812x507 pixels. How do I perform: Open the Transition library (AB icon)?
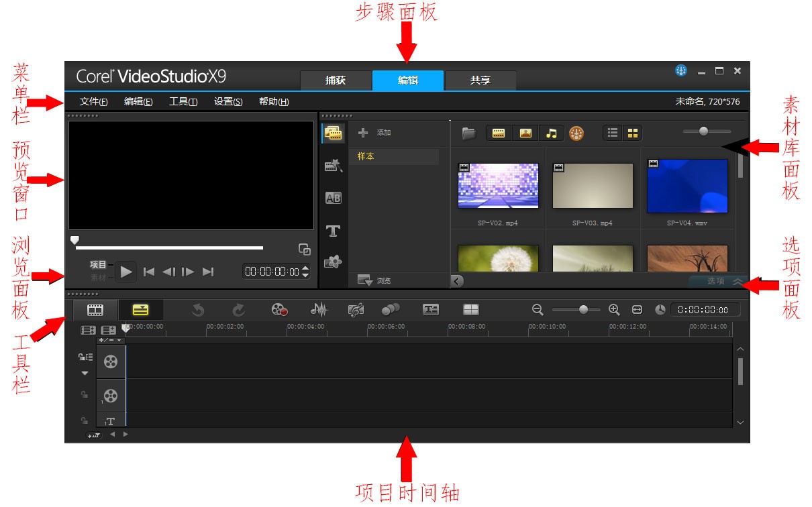click(x=334, y=198)
